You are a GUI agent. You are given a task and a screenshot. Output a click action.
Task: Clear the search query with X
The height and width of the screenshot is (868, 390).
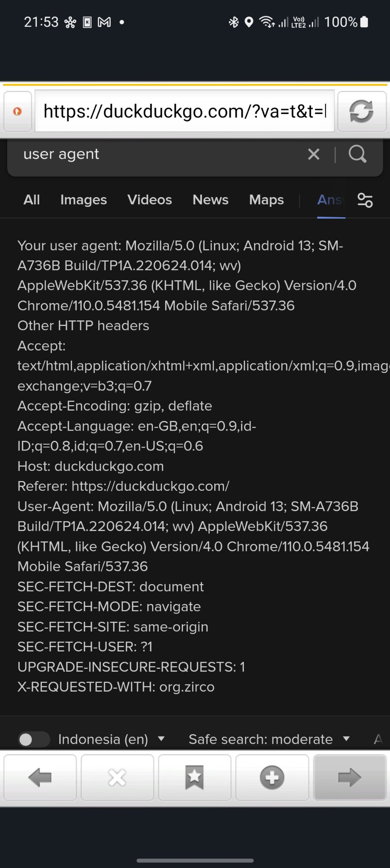tap(313, 154)
